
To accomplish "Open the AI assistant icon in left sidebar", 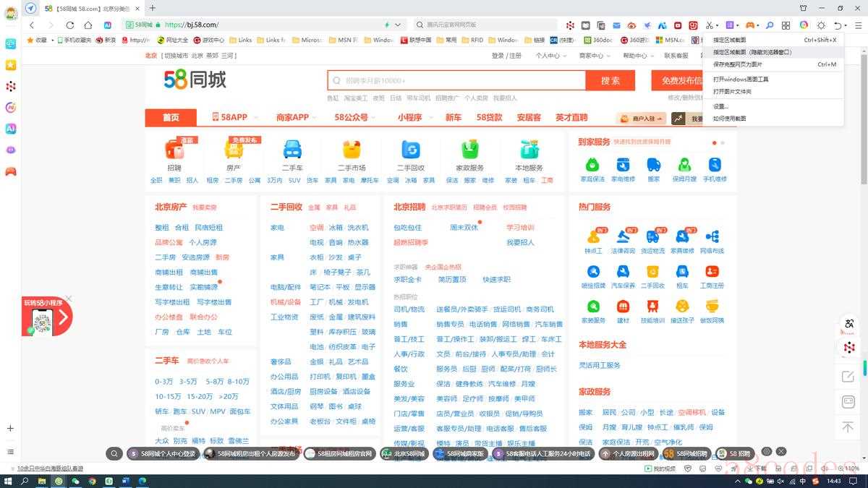I will tap(11, 129).
